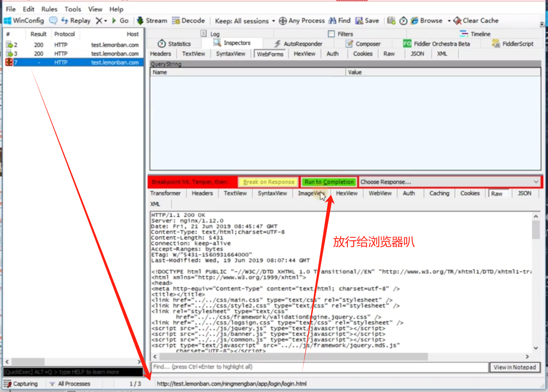
Task: Select response XML tab
Action: (155, 204)
